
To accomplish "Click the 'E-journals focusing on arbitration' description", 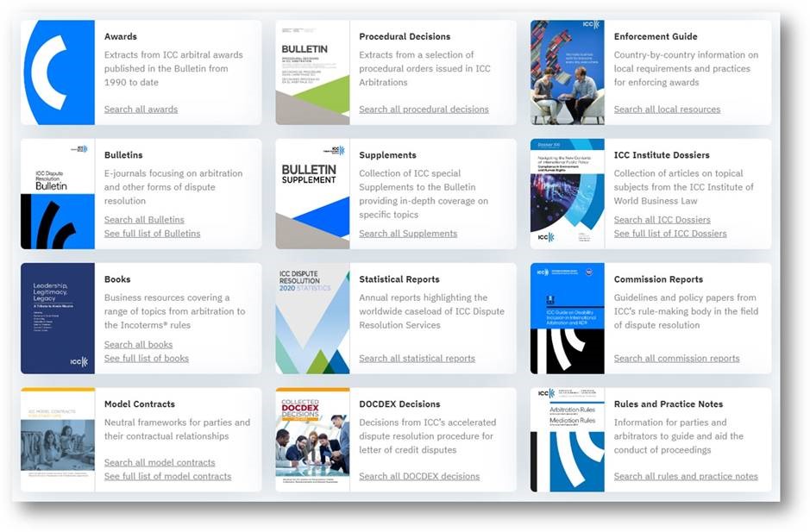I will pos(173,187).
